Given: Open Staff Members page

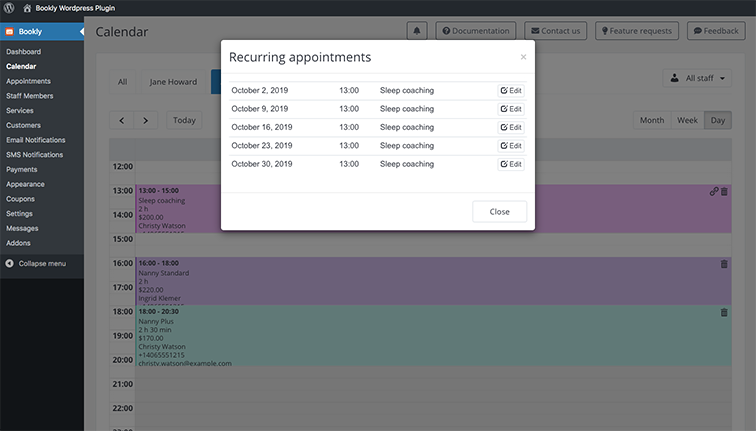Looking at the screenshot, I should pyautogui.click(x=30, y=96).
